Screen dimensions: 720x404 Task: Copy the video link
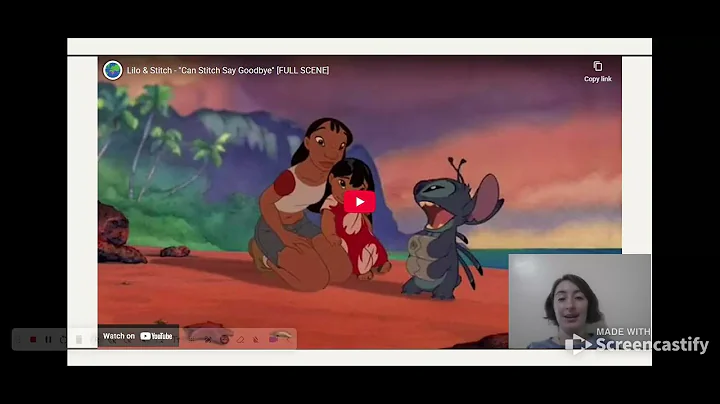tap(597, 72)
